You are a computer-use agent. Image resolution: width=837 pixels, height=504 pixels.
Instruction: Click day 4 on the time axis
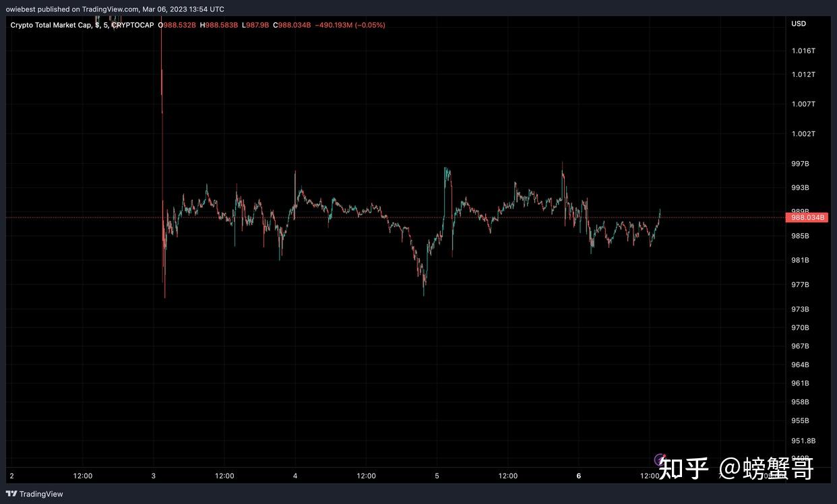295,476
